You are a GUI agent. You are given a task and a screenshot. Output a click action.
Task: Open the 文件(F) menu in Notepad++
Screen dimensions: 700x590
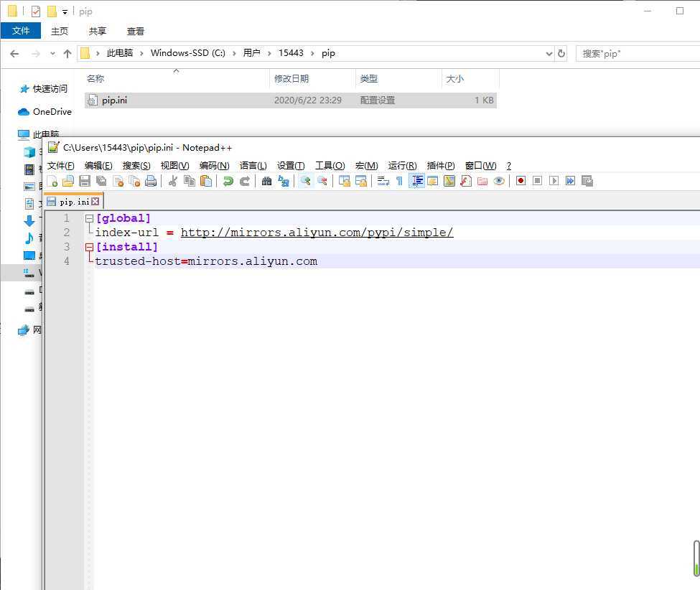click(61, 166)
